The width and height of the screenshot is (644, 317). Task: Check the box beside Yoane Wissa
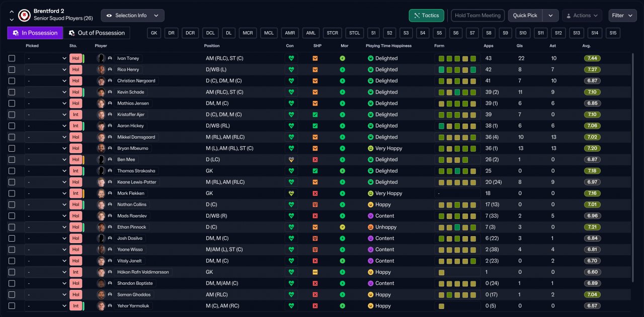(x=12, y=250)
